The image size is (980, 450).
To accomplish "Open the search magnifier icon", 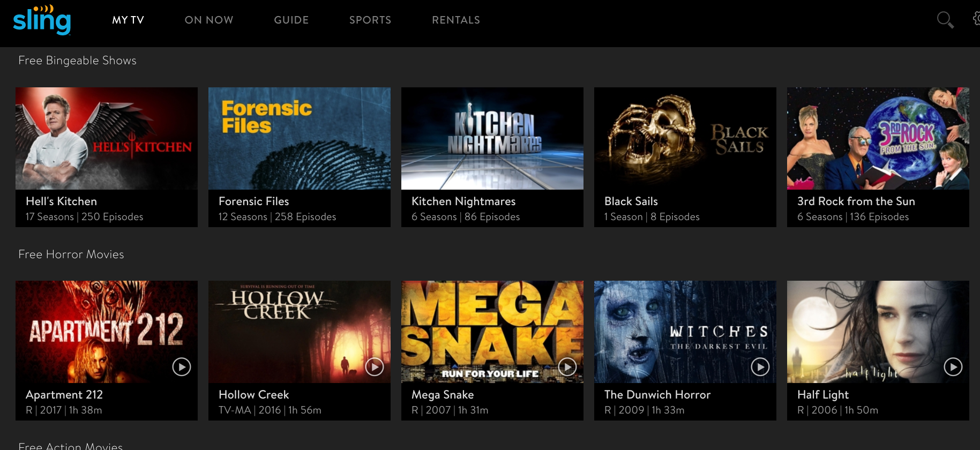I will click(x=945, y=20).
